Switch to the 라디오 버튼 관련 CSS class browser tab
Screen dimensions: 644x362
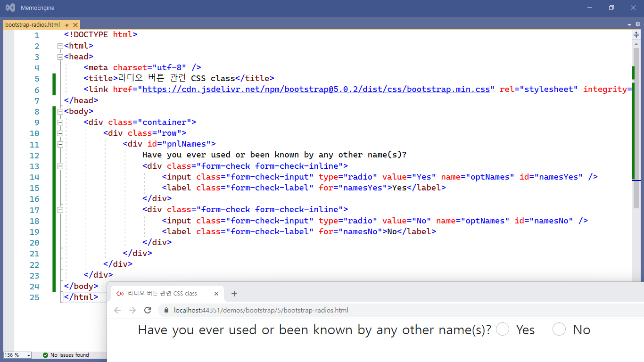click(x=163, y=294)
